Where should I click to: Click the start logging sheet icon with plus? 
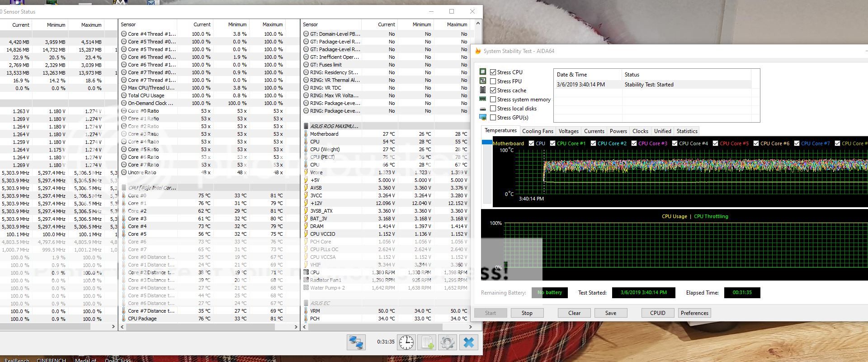(x=427, y=342)
